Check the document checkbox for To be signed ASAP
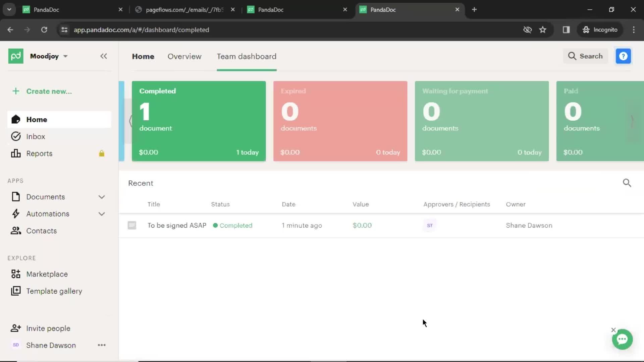644x362 pixels. 132,225
